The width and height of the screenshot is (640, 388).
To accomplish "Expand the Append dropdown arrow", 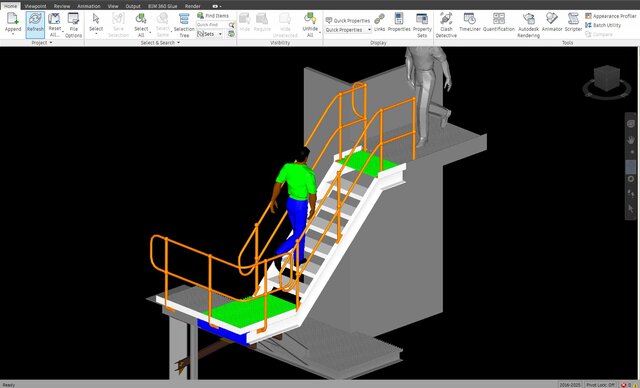I will pyautogui.click(x=13, y=34).
